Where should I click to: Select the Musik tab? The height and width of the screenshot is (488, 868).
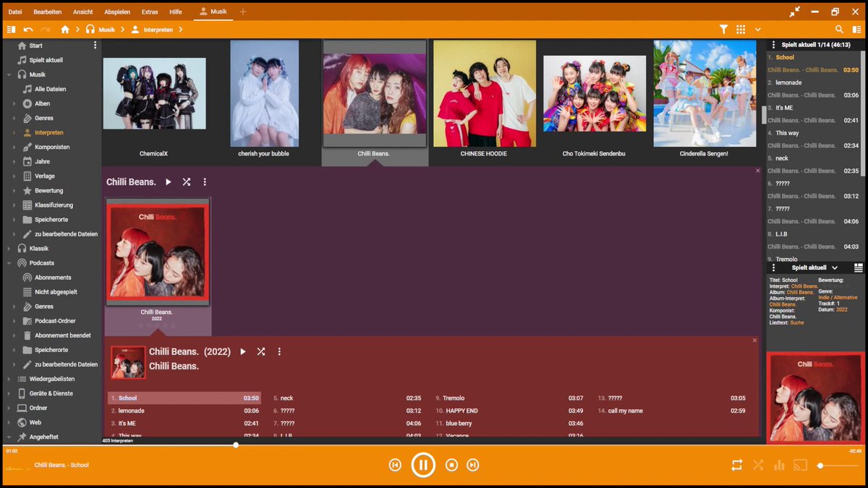click(x=213, y=12)
